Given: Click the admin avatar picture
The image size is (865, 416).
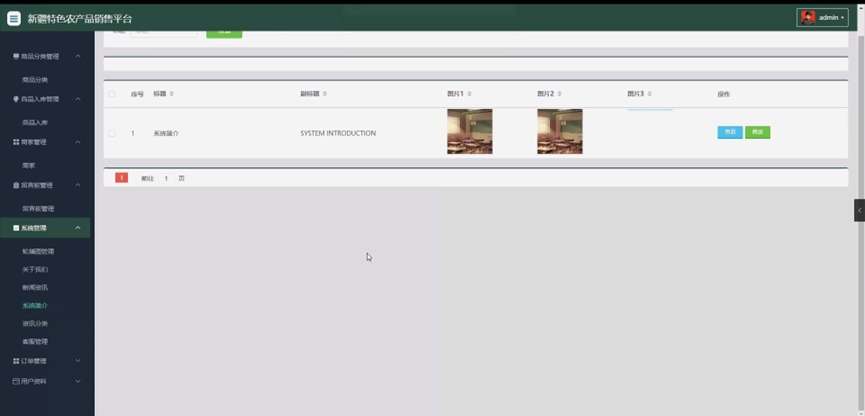Looking at the screenshot, I should coord(808,18).
